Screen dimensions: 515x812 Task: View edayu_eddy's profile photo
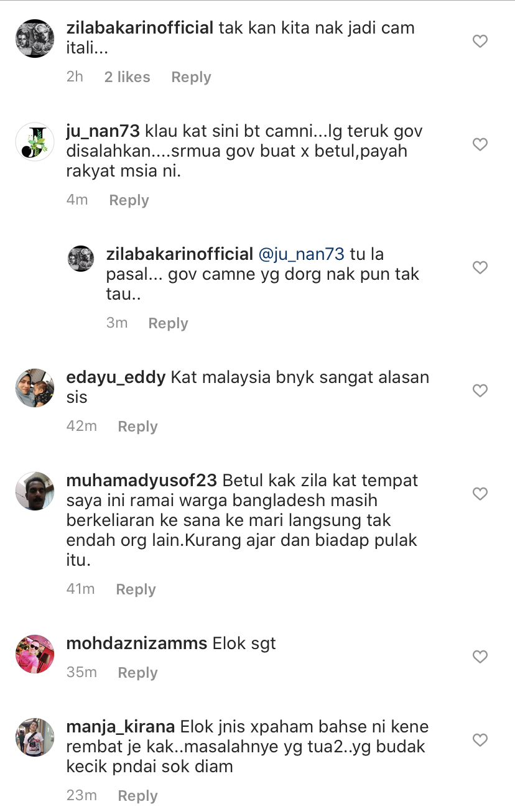(x=35, y=388)
